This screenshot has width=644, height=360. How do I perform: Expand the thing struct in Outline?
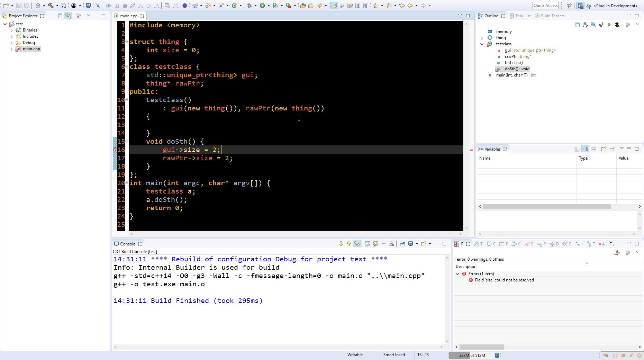(482, 38)
